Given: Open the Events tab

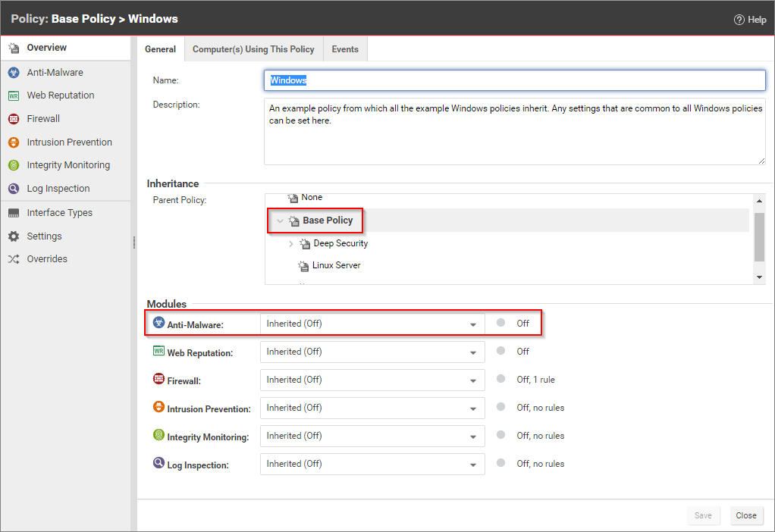Looking at the screenshot, I should pos(344,49).
